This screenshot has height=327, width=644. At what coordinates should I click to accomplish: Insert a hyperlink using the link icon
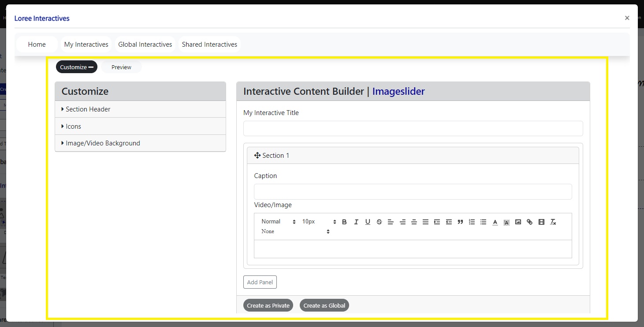coord(529,222)
